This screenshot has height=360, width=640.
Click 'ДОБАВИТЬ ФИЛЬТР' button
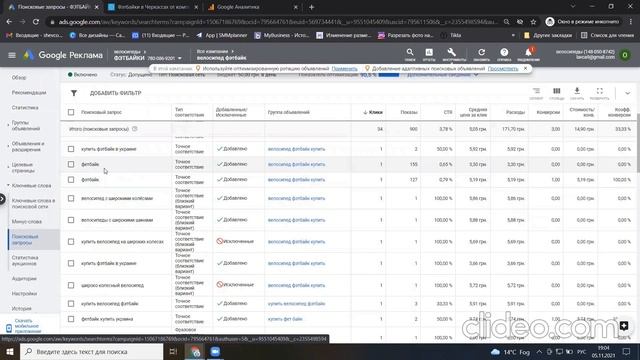(116, 93)
